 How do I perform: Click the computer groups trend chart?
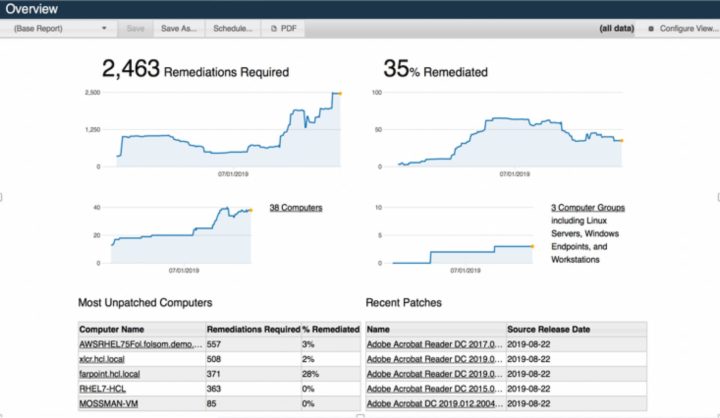(x=457, y=238)
